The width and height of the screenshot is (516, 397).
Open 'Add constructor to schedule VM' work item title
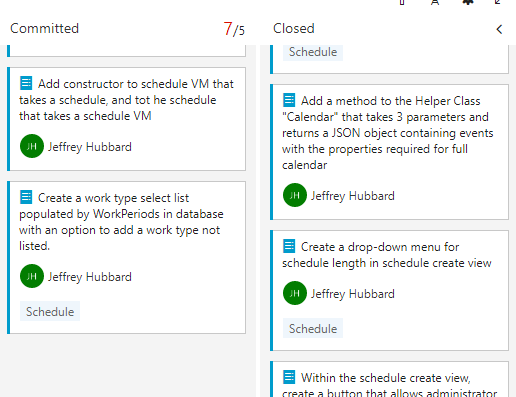pyautogui.click(x=126, y=100)
